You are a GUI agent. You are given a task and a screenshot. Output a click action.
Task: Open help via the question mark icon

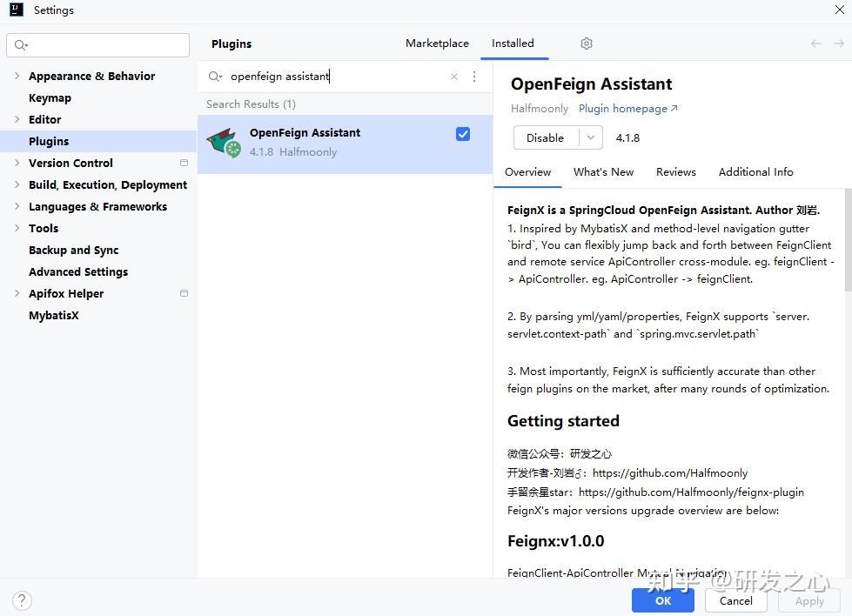pyautogui.click(x=21, y=600)
